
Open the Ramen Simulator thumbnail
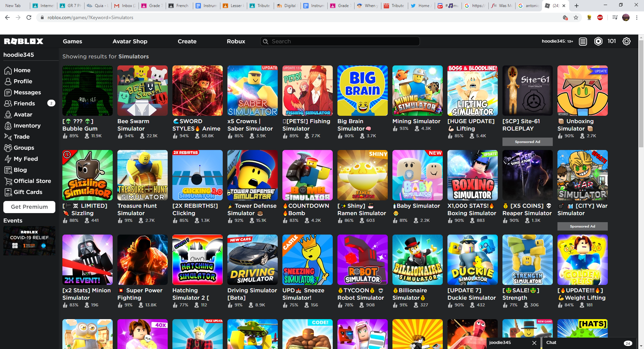pyautogui.click(x=363, y=175)
